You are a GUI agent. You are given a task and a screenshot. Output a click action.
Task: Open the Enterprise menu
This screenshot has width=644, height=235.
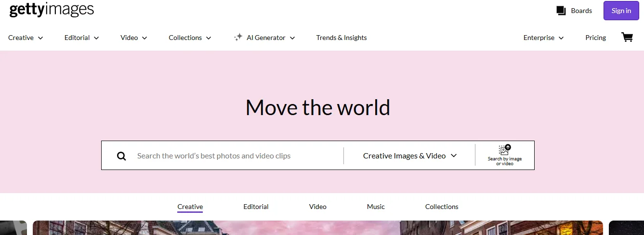[x=543, y=38]
